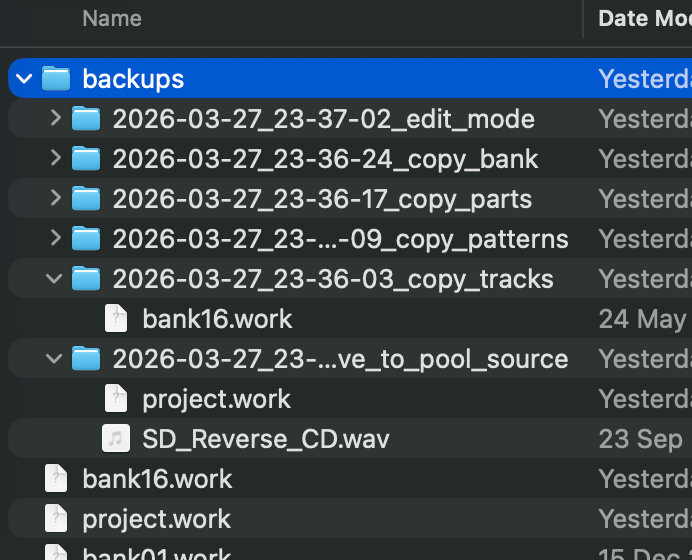
Task: Expand the copy_parts folder chevron
Action: [55, 199]
